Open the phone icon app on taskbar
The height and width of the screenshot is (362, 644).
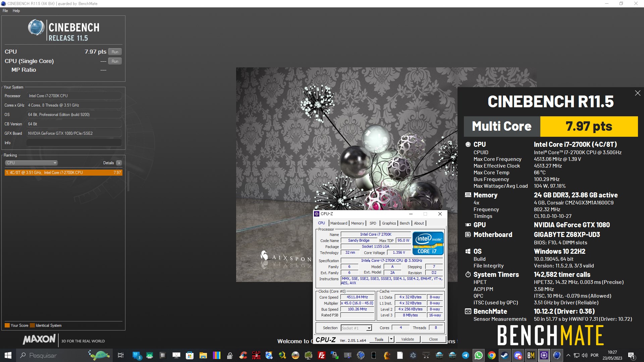tap(374, 355)
